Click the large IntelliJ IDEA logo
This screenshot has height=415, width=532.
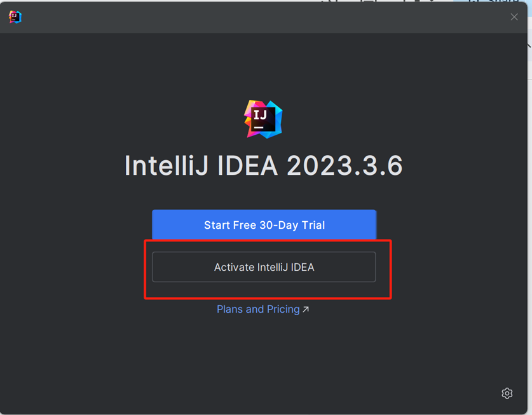[x=263, y=118]
